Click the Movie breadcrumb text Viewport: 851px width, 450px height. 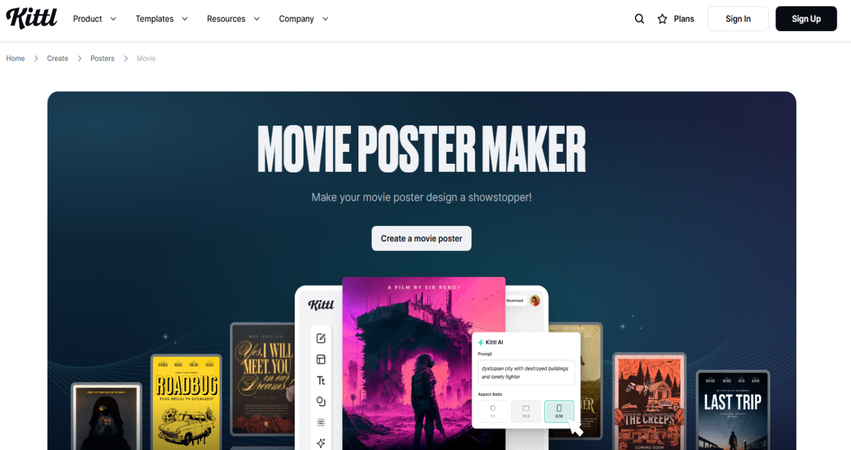(x=146, y=59)
